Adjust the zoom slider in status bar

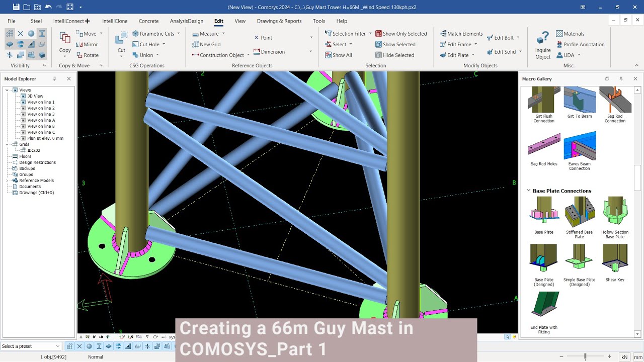585,356
